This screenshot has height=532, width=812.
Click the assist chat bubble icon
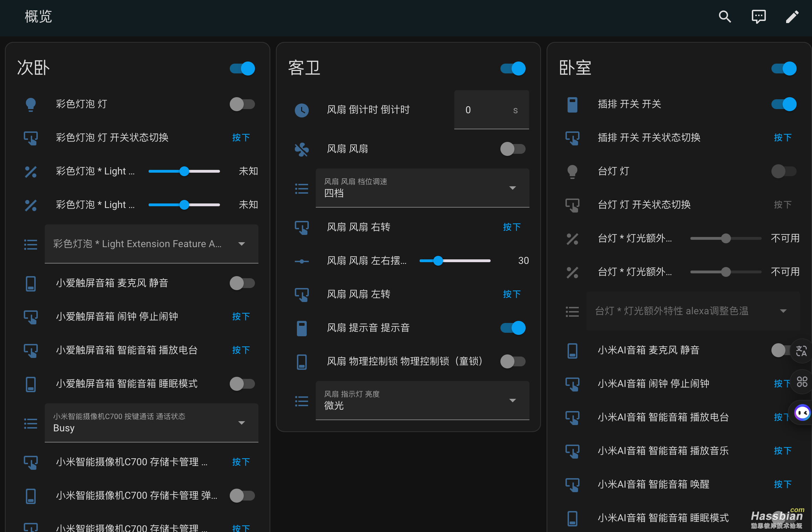[758, 16]
